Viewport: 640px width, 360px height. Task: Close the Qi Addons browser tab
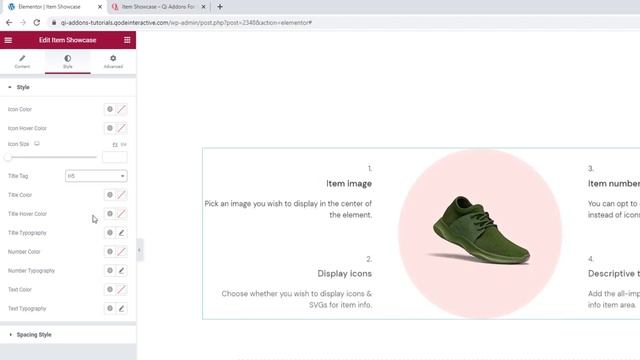coord(203,7)
